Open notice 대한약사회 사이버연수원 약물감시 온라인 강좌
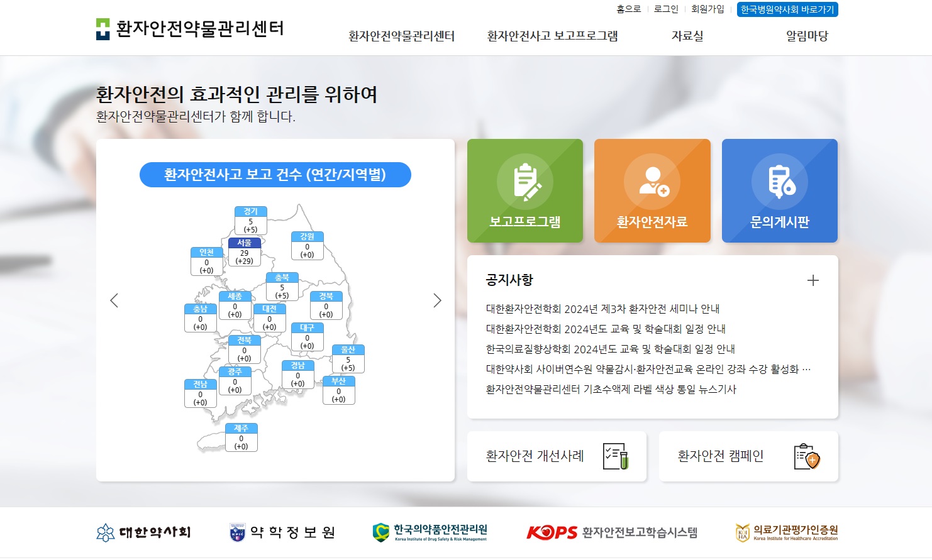 point(648,369)
